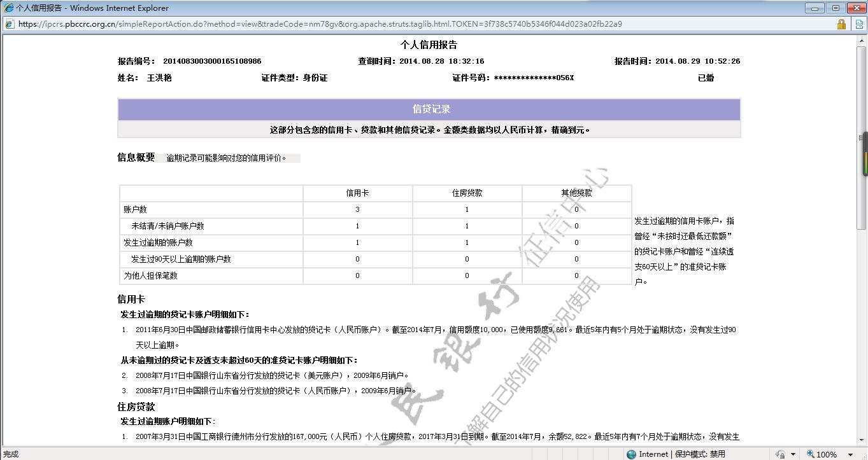The height and width of the screenshot is (460, 868).
Task: Open the zoom level dropdown arrow
Action: [x=850, y=454]
